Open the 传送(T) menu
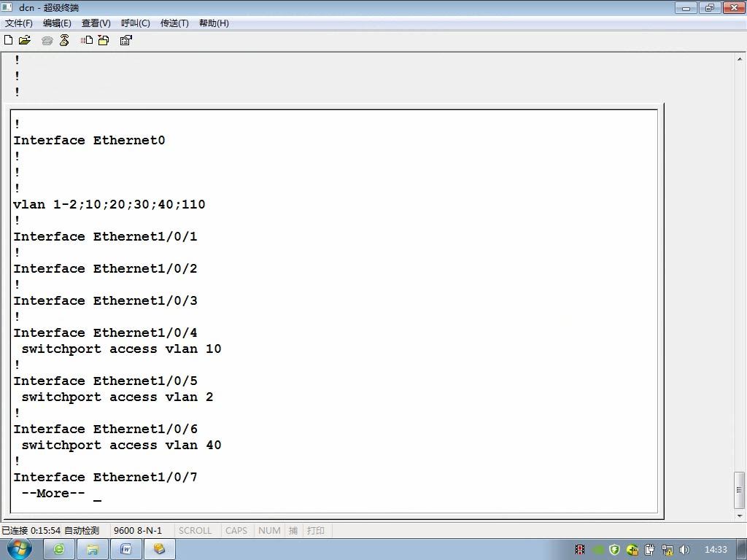 click(174, 23)
